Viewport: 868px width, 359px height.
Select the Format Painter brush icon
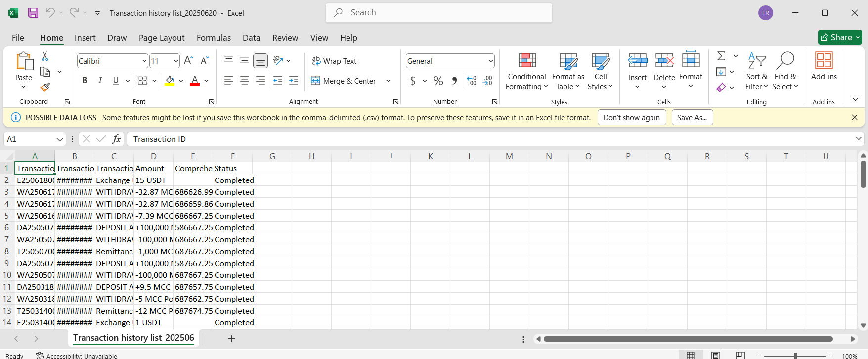coord(45,88)
